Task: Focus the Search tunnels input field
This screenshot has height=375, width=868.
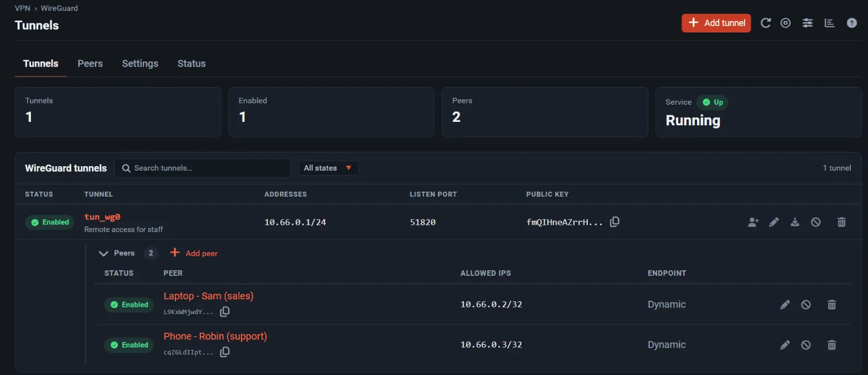Action: pyautogui.click(x=203, y=168)
